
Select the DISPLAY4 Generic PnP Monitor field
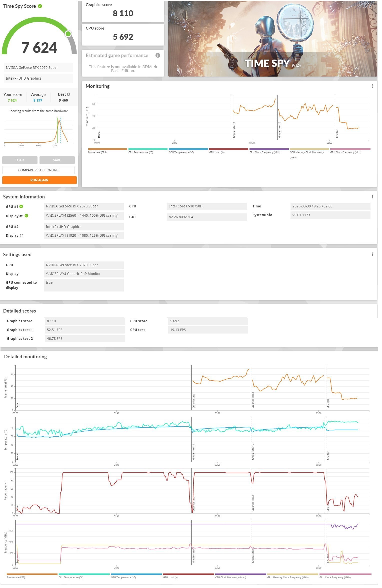pos(84,274)
